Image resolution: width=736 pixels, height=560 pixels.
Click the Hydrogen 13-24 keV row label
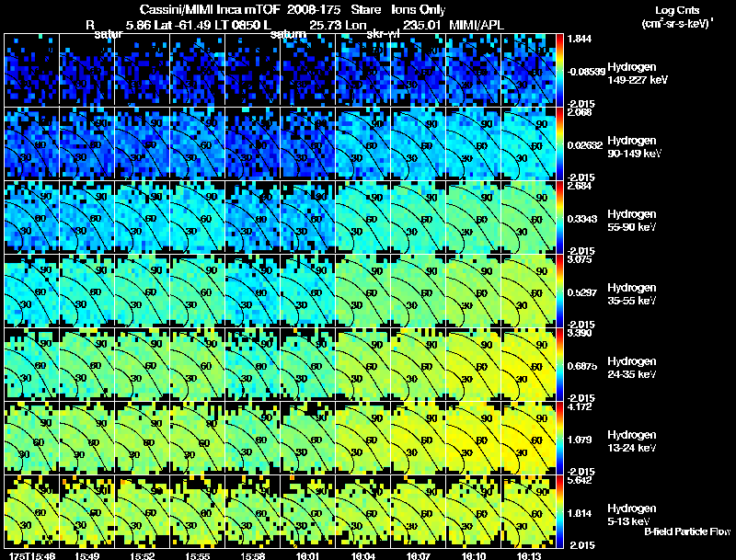(632, 441)
